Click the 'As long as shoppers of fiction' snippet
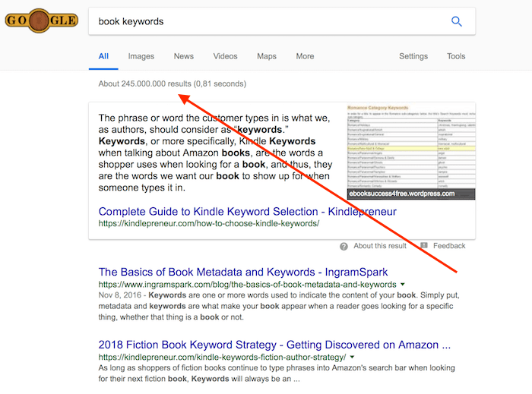The width and height of the screenshot is (532, 394). [x=277, y=373]
